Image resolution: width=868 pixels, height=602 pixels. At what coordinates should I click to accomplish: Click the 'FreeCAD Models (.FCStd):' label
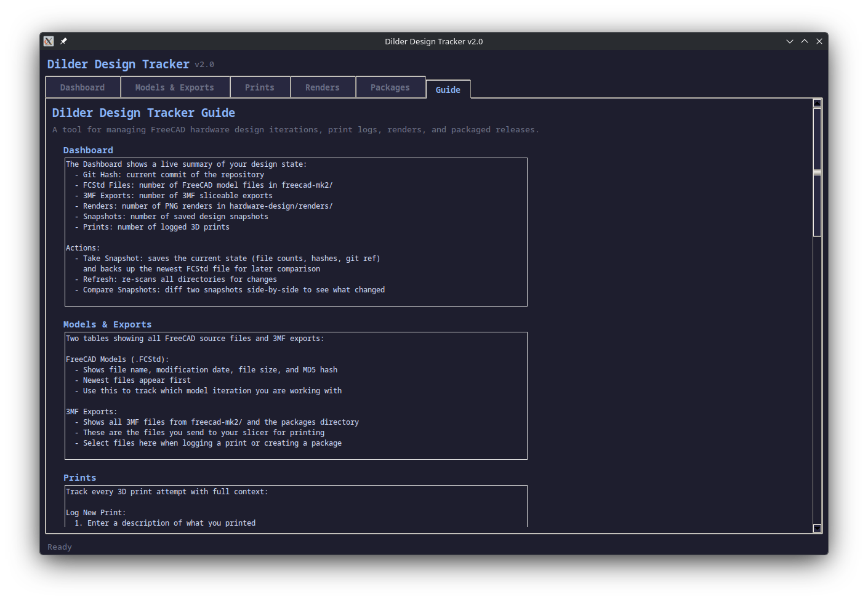[x=117, y=359]
